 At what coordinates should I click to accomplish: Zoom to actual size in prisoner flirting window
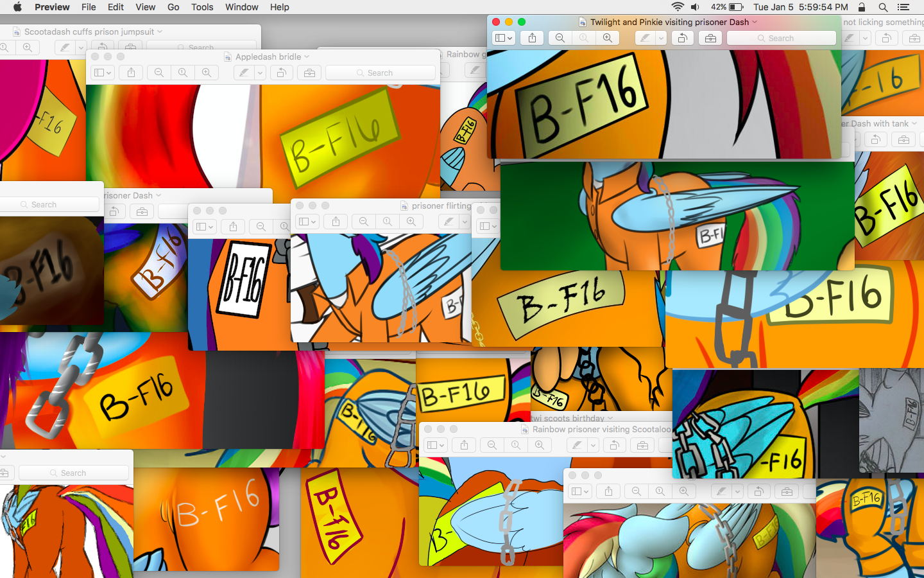[x=388, y=222]
